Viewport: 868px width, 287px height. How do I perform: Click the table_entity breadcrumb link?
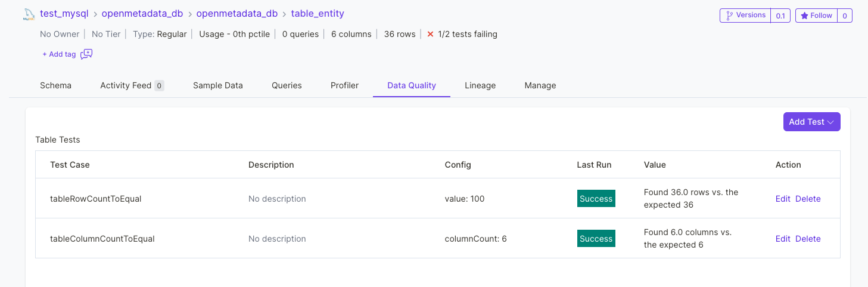pyautogui.click(x=318, y=13)
